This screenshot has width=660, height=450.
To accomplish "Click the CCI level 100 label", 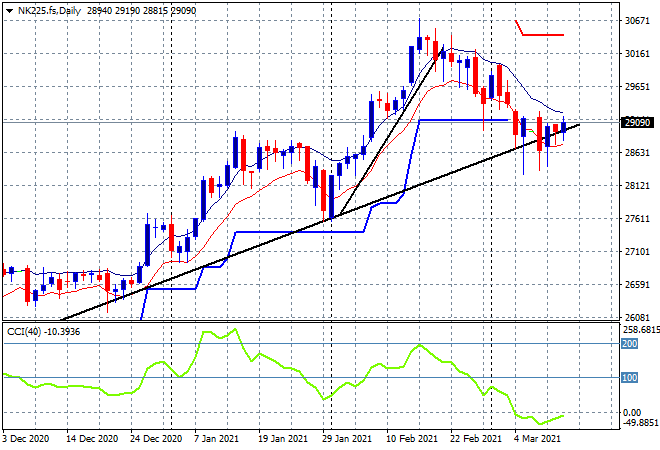I will point(630,378).
